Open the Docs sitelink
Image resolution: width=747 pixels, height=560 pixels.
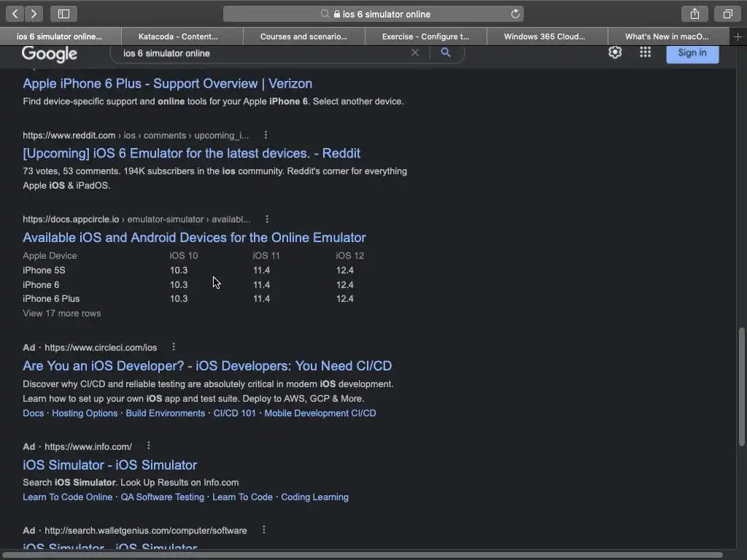click(34, 413)
